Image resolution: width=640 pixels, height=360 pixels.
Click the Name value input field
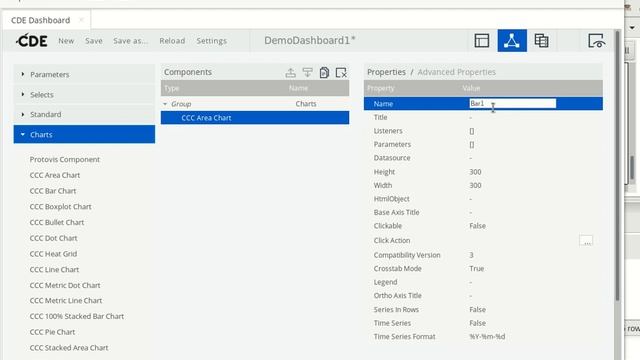(x=512, y=104)
